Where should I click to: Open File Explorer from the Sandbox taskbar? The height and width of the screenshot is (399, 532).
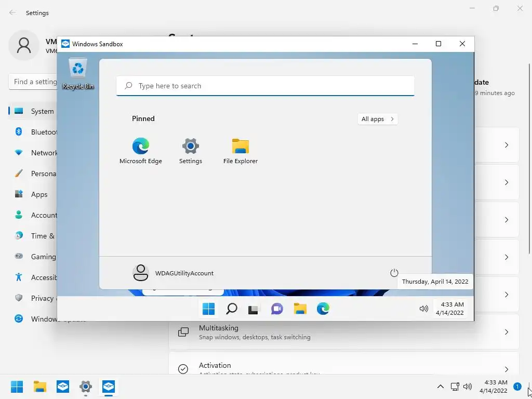(300, 309)
